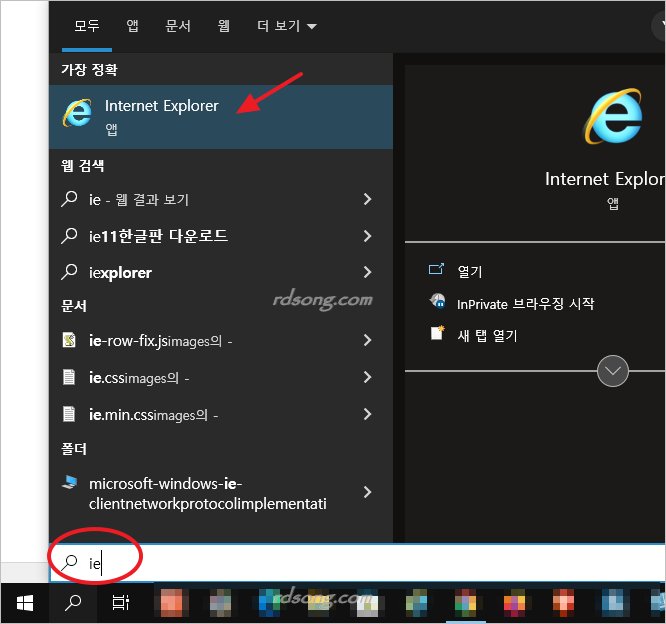Expand the arrow beside ie - 웹 결과 보기
The height and width of the screenshot is (624, 666).
coord(367,200)
